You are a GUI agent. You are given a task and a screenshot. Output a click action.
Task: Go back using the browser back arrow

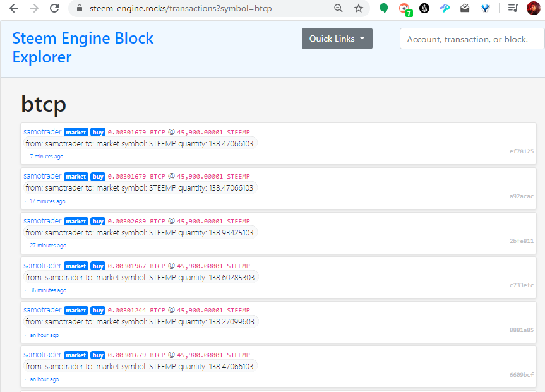coord(13,8)
